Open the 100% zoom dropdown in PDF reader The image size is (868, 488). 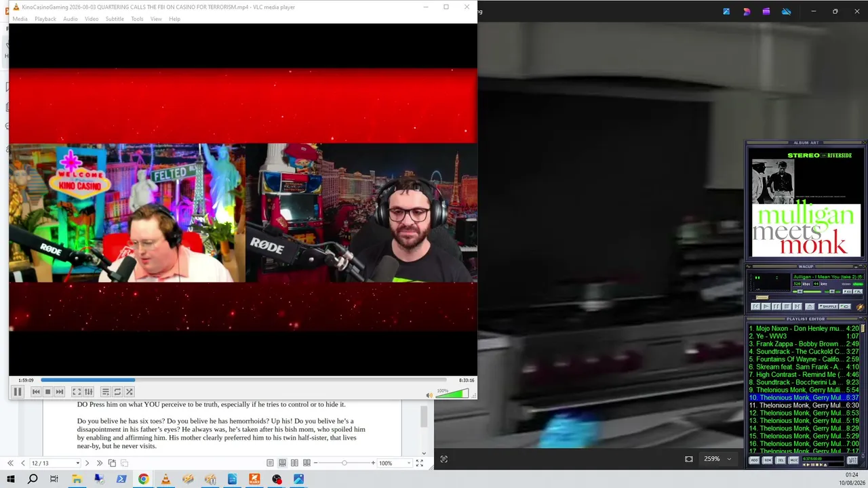coord(409,463)
